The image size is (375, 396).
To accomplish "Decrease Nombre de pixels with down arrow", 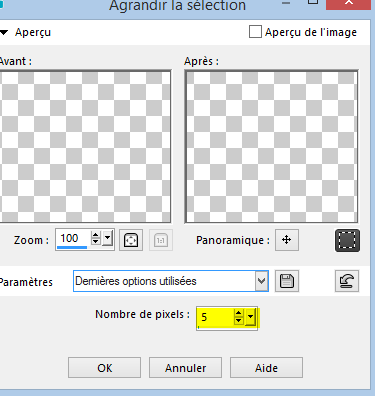I will pos(239,321).
